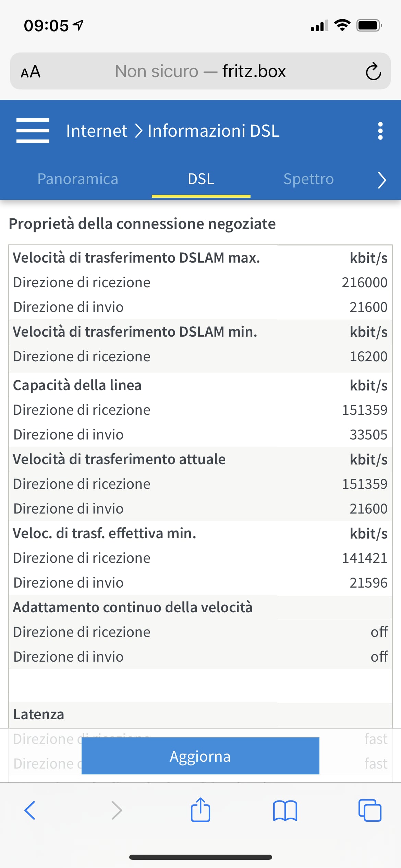Open the hamburger navigation menu
The image size is (401, 868).
[x=33, y=131]
